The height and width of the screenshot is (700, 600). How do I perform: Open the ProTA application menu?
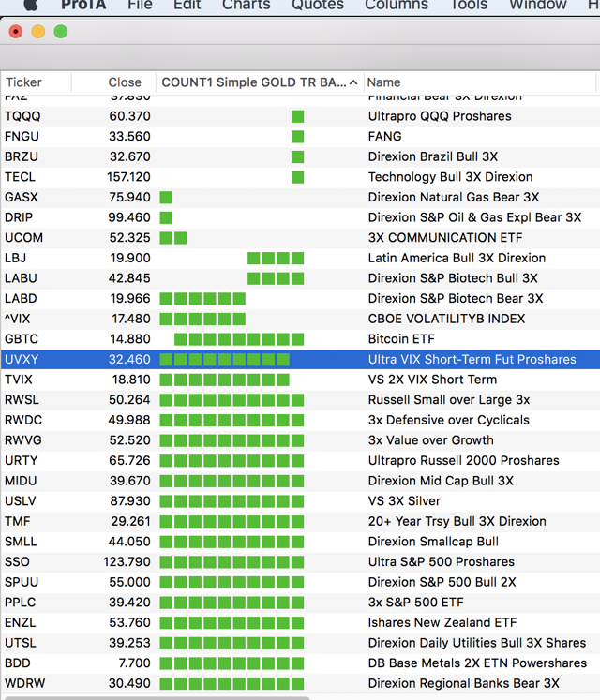[83, 5]
